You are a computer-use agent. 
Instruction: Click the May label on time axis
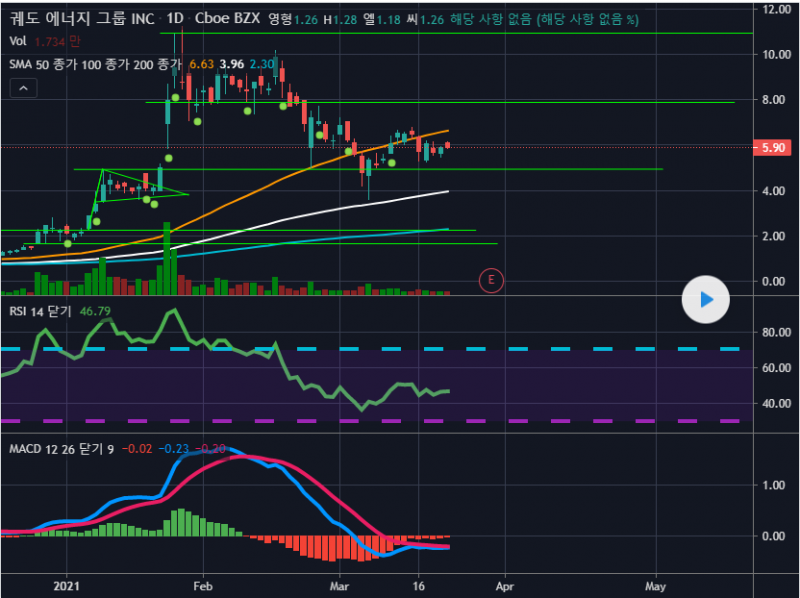coord(655,586)
